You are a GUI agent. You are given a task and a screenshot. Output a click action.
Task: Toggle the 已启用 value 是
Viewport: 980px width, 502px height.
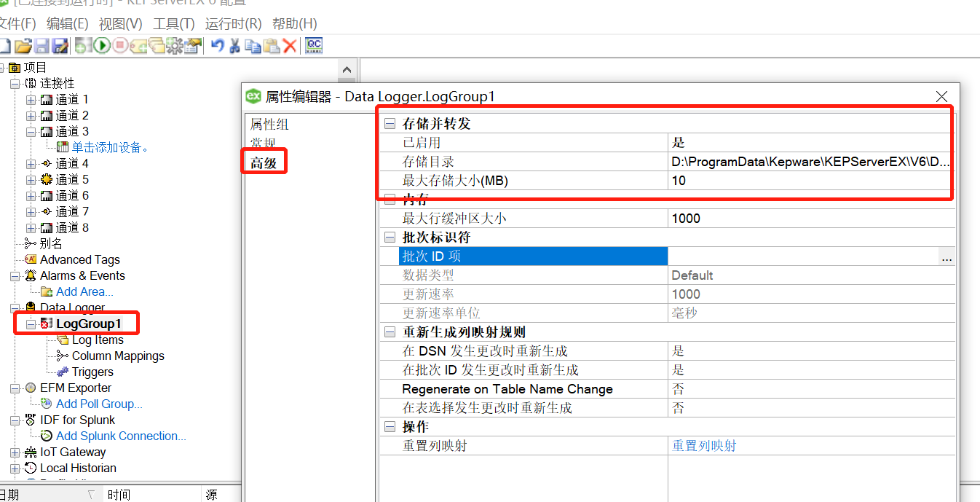coord(811,143)
